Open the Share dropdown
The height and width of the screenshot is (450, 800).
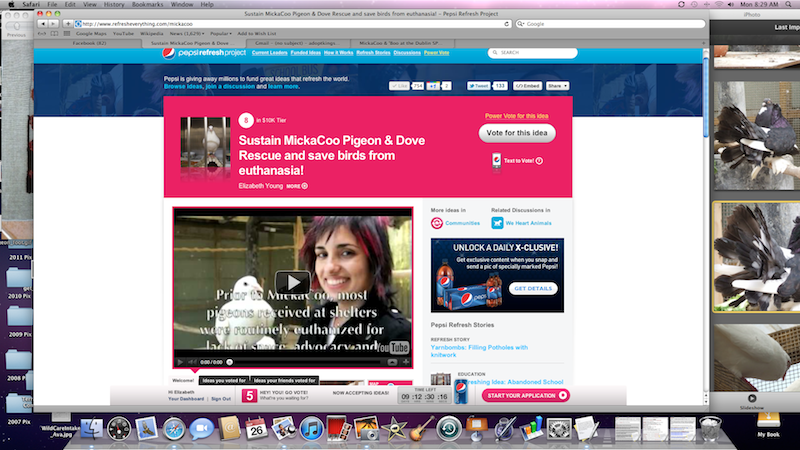click(558, 87)
